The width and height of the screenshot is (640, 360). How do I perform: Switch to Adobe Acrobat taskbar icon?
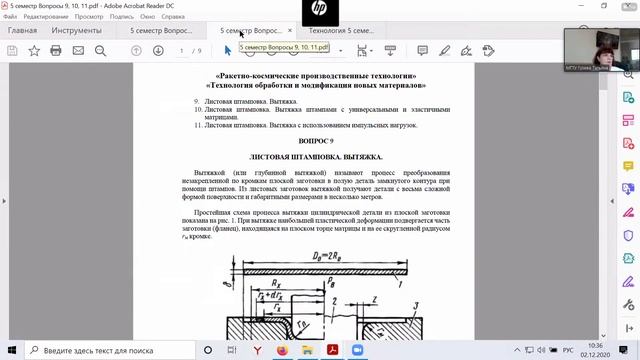333,350
